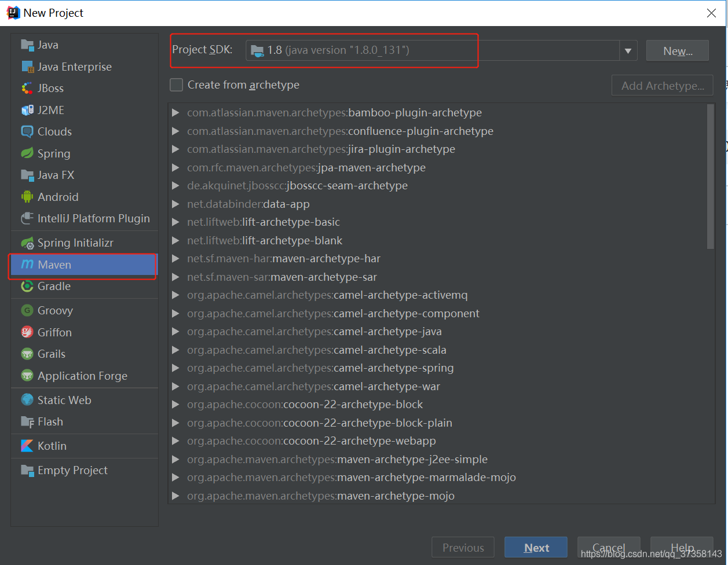Select camel-archetype-spring row
The image size is (728, 565).
[438, 368]
